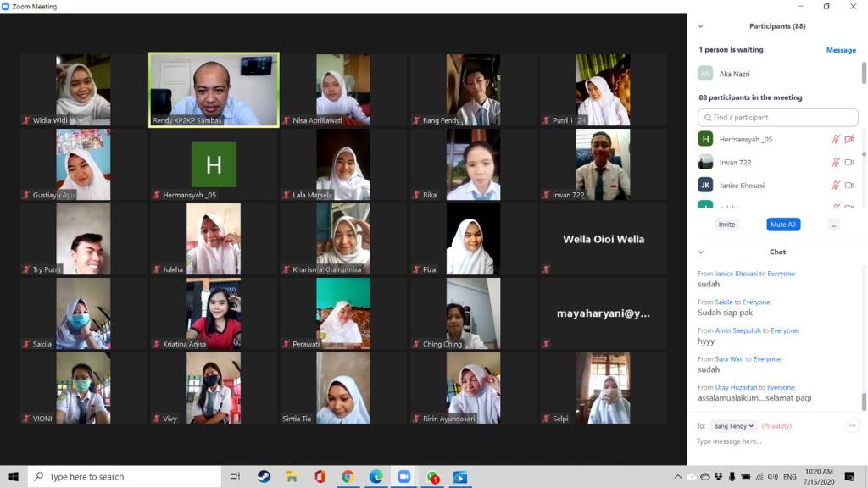868x488 pixels.
Task: Toggle the camera icon for Janice Khosasi
Action: coord(849,185)
